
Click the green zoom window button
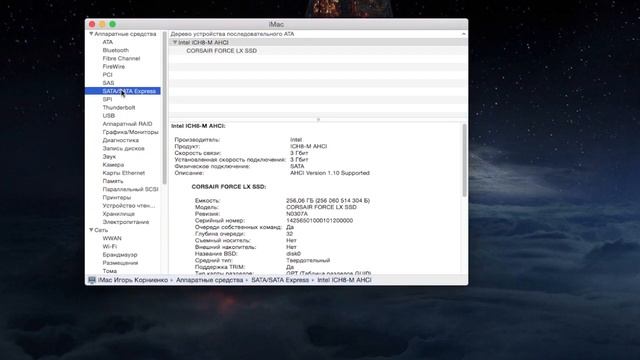(x=112, y=24)
